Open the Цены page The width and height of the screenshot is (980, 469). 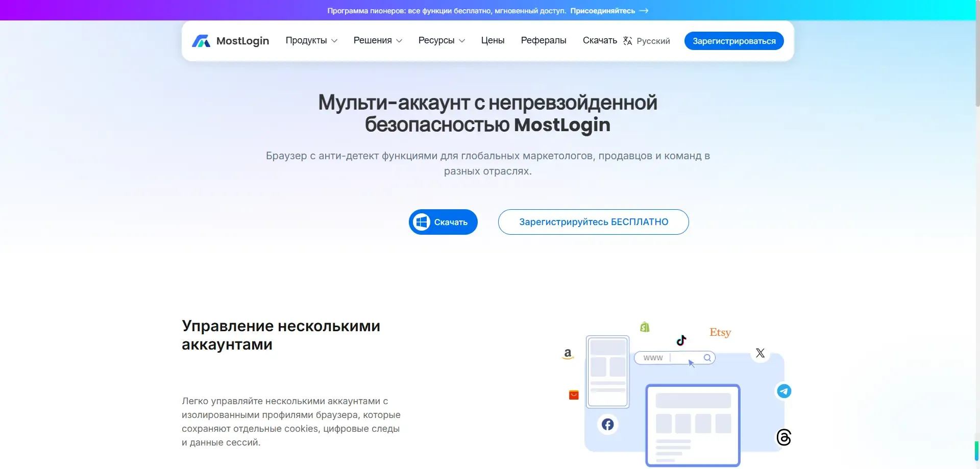coord(493,40)
